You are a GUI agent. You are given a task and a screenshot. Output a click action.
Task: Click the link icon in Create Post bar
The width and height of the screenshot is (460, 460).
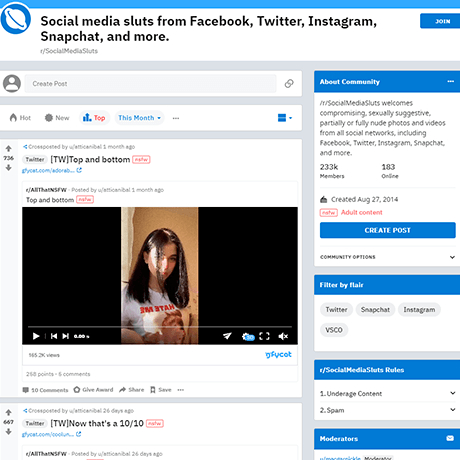click(x=289, y=83)
